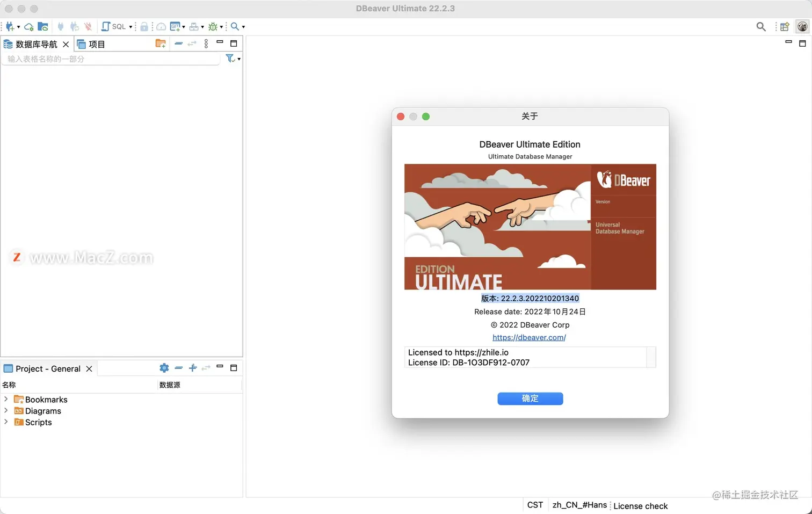The image size is (812, 514).
Task: Open a new SQL editor script
Action: coord(113,26)
